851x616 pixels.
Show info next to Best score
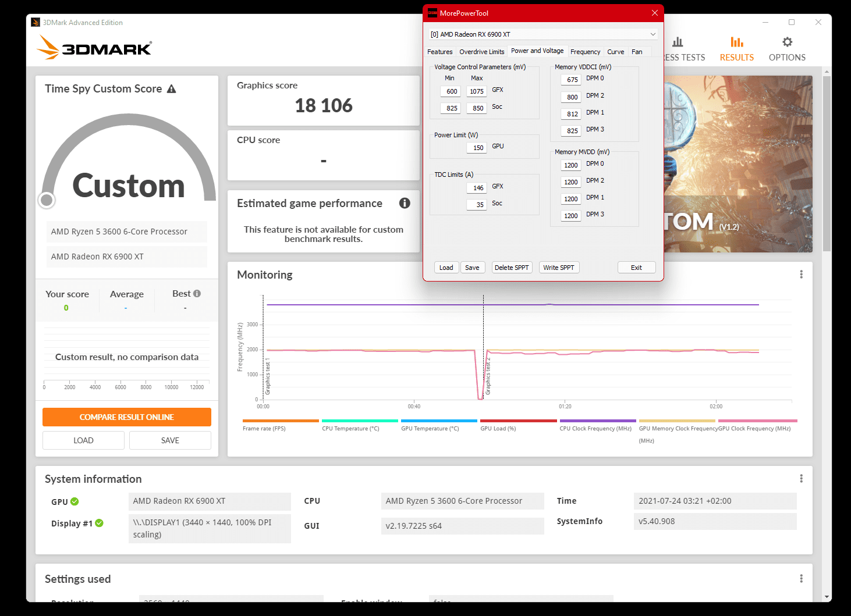(197, 294)
